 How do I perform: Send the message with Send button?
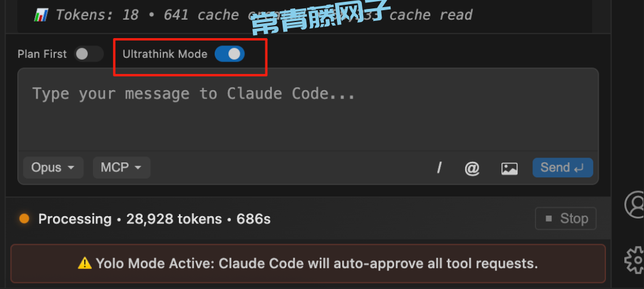coord(563,168)
